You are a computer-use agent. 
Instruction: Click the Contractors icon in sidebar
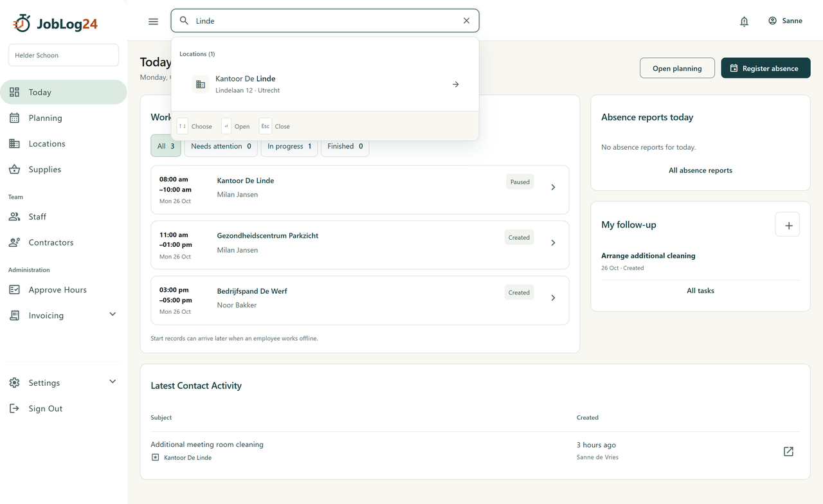(x=14, y=242)
